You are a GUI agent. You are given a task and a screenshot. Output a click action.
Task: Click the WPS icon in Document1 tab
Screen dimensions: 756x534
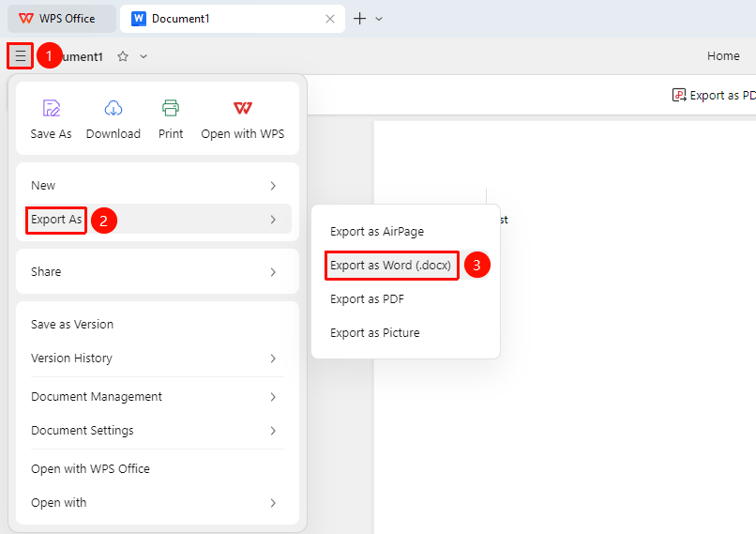click(x=139, y=19)
